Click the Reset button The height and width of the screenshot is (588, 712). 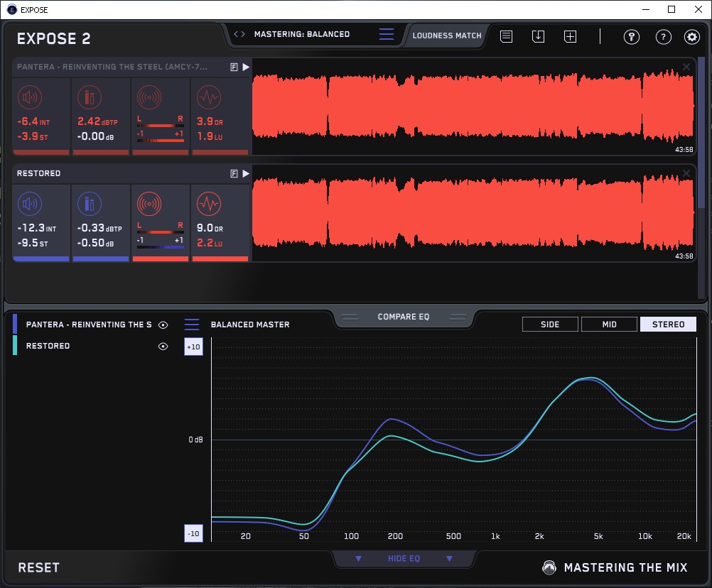pos(38,567)
